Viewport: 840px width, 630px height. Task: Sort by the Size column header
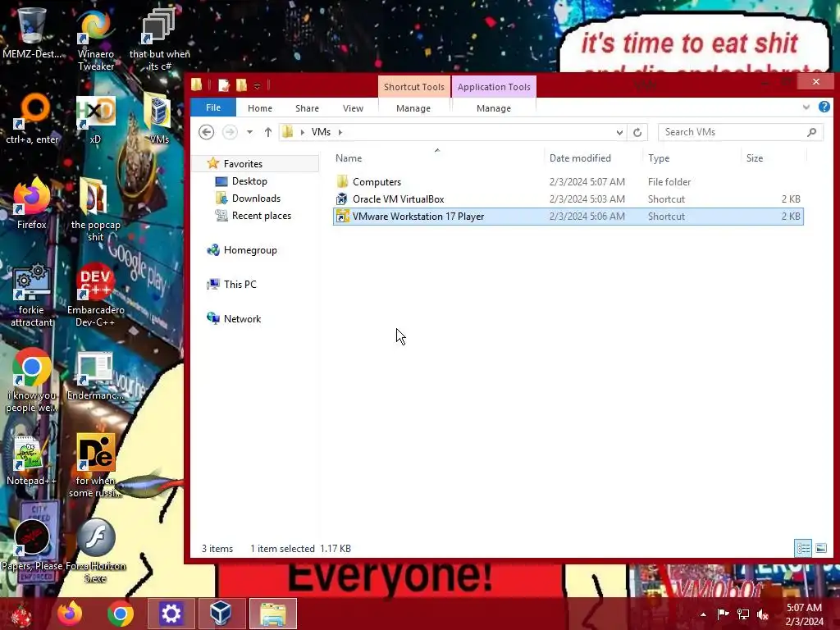point(774,158)
